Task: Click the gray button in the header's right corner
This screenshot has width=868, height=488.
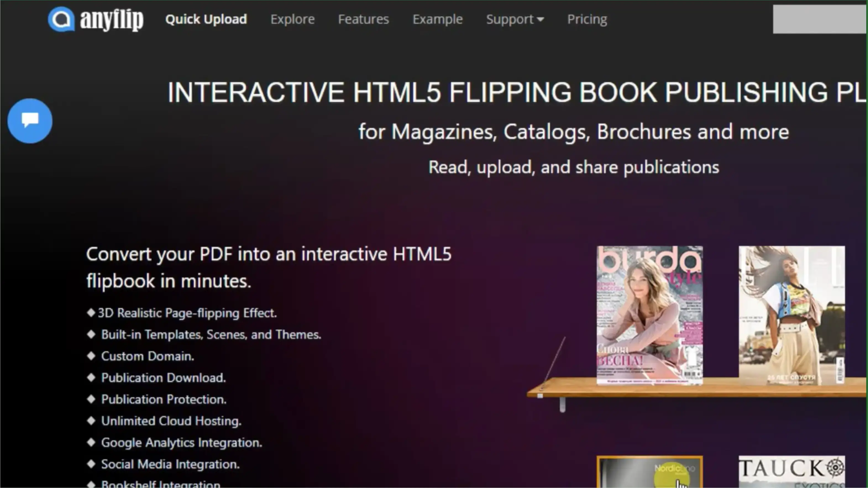Action: click(819, 19)
